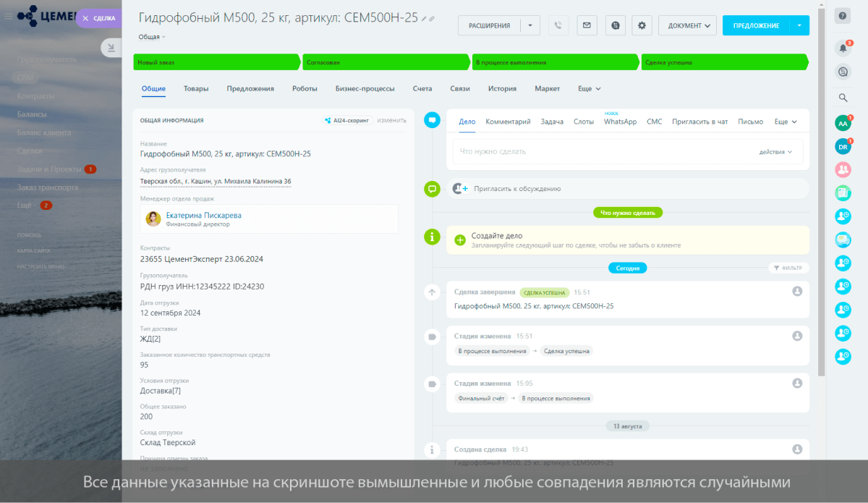Image resolution: width=868 pixels, height=503 pixels.
Task: Expand the arrow next to РАСШИРЕНИЯ button
Action: point(529,25)
